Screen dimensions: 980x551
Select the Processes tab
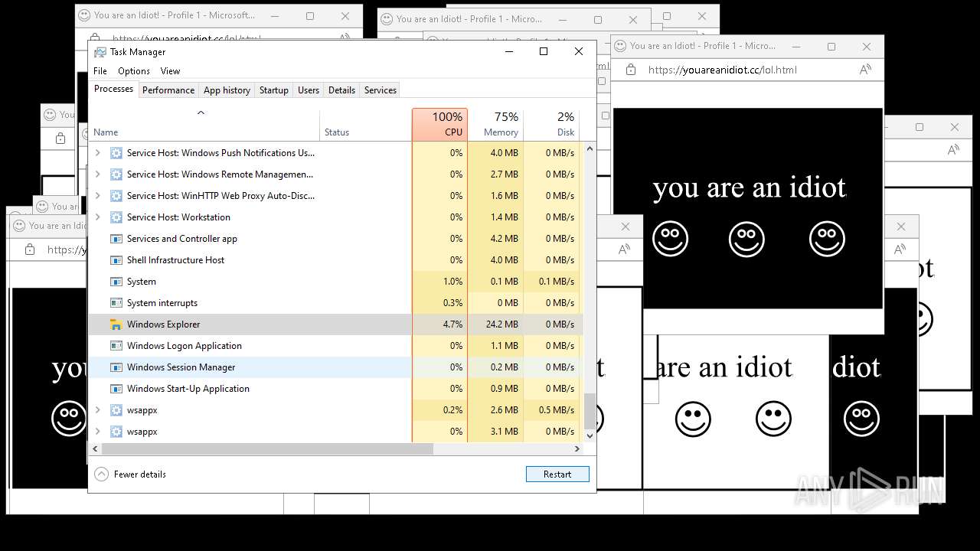113,89
